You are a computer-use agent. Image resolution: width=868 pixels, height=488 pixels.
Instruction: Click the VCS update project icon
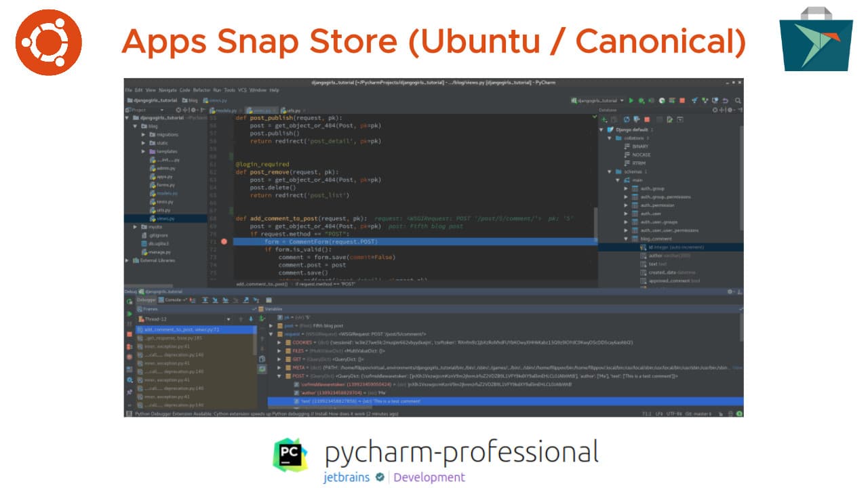click(x=695, y=100)
